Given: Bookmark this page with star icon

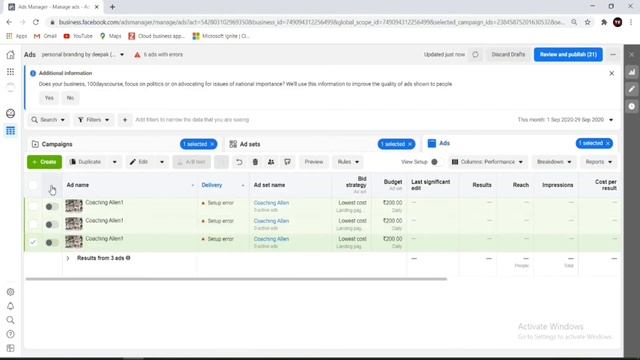Looking at the screenshot, I should coord(587,22).
